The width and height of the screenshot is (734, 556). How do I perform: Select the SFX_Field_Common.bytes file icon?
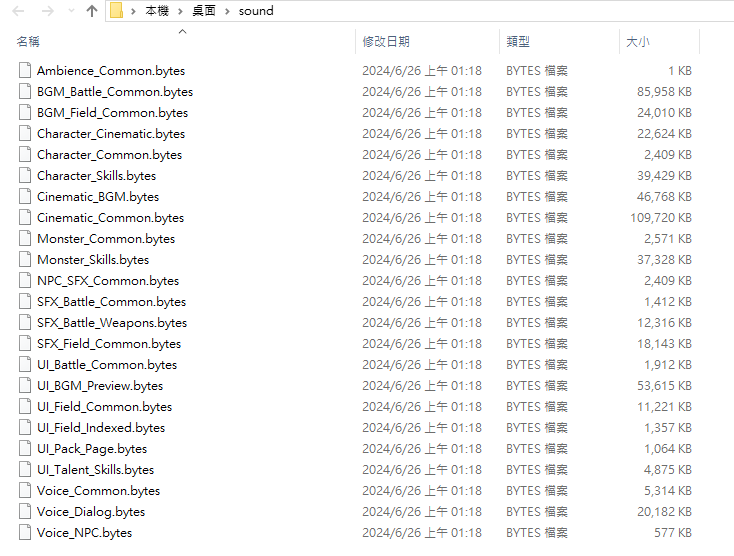tap(25, 343)
